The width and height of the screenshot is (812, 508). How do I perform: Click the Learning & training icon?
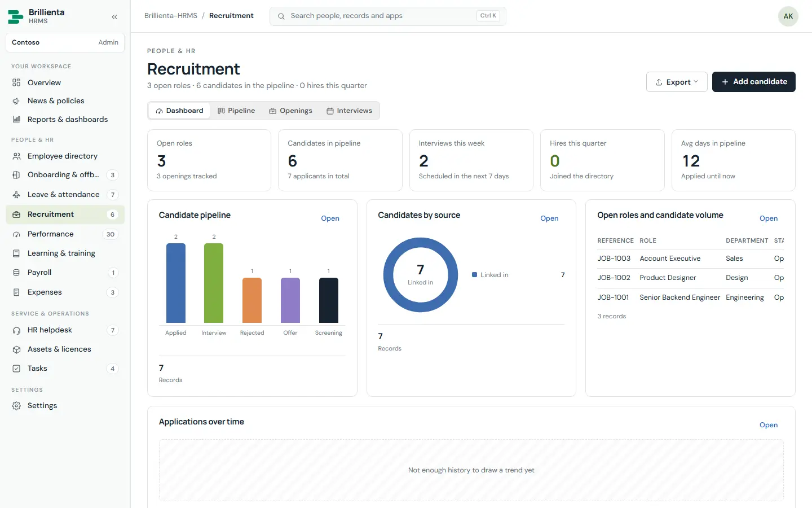(16, 253)
